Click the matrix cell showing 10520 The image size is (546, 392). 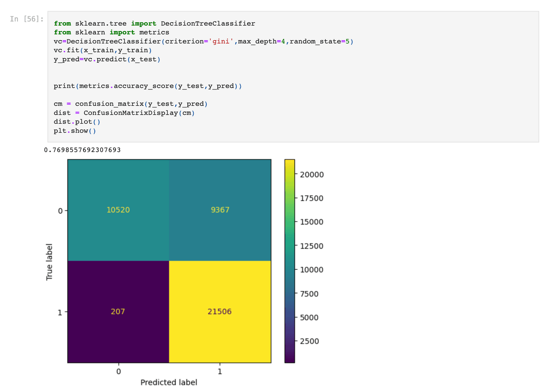click(x=118, y=210)
